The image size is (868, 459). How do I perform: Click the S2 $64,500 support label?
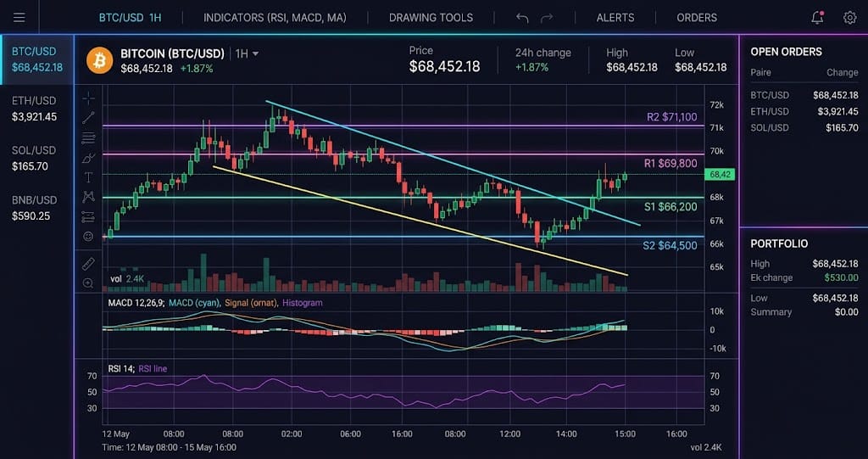670,245
